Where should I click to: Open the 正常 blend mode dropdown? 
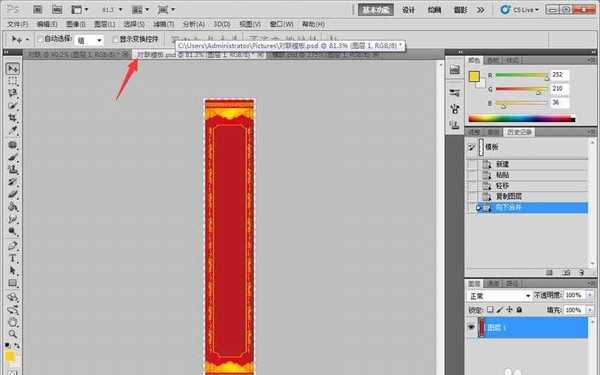[499, 296]
